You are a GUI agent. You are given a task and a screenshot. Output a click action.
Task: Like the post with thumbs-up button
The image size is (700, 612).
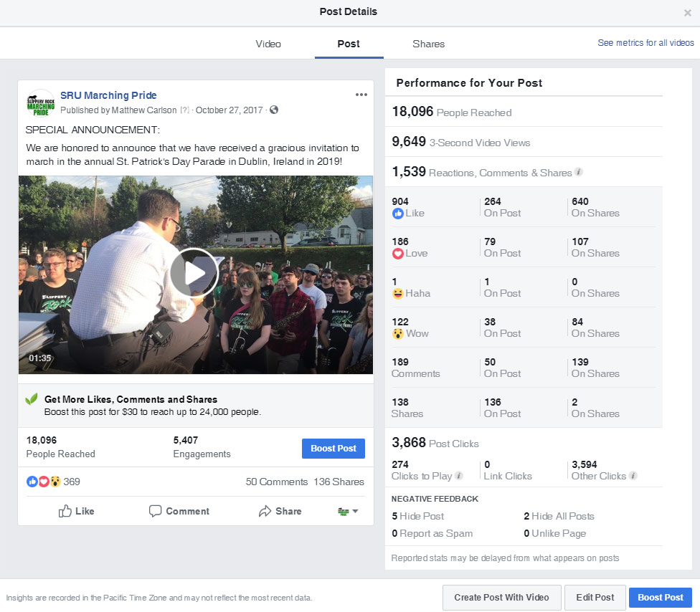pos(76,511)
